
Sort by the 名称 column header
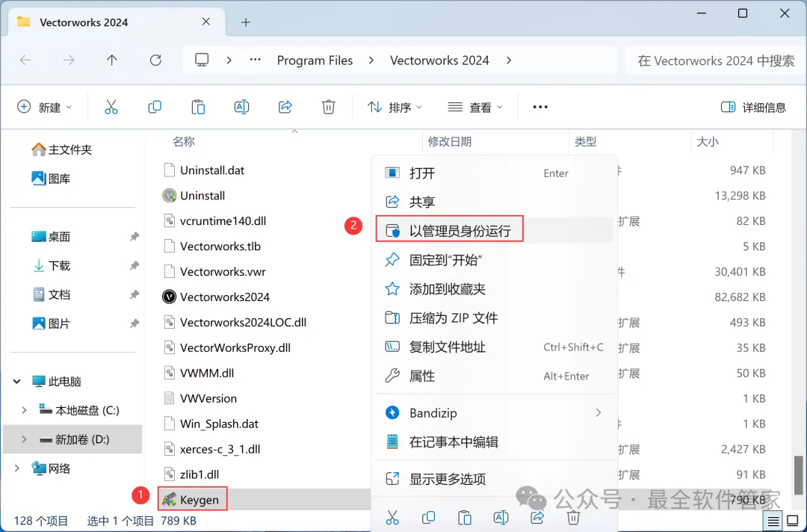click(184, 141)
